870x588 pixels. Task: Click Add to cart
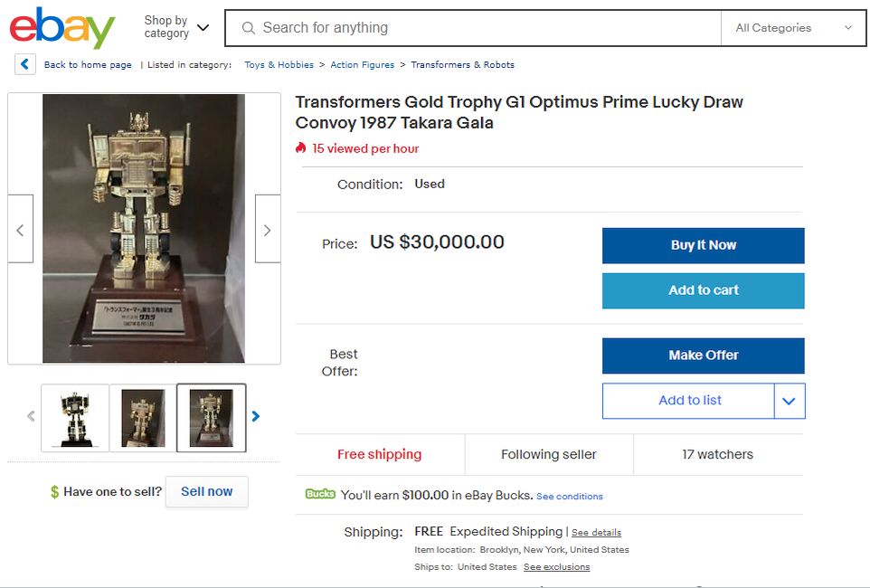pos(703,290)
